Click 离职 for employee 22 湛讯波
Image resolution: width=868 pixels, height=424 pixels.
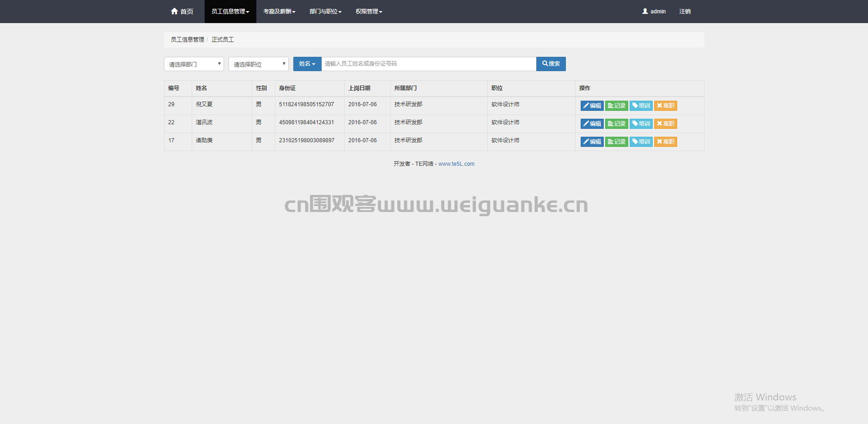pyautogui.click(x=665, y=124)
